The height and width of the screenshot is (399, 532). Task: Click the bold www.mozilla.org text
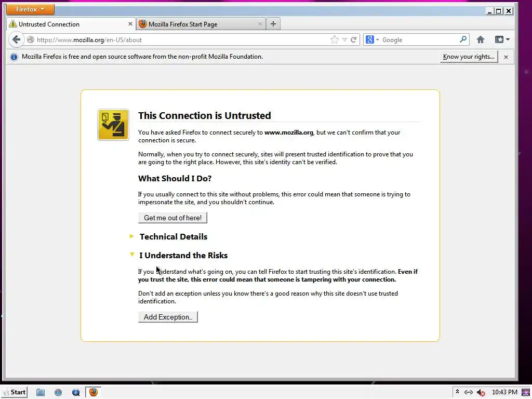(x=289, y=132)
